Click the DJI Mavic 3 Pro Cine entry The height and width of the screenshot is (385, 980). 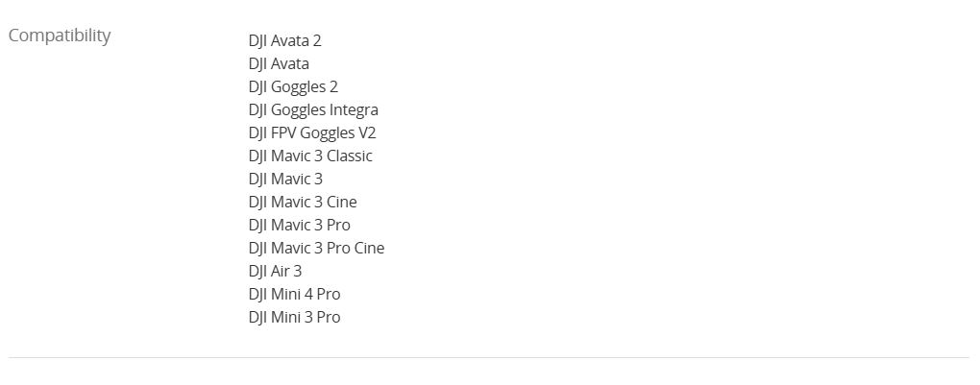click(x=316, y=248)
